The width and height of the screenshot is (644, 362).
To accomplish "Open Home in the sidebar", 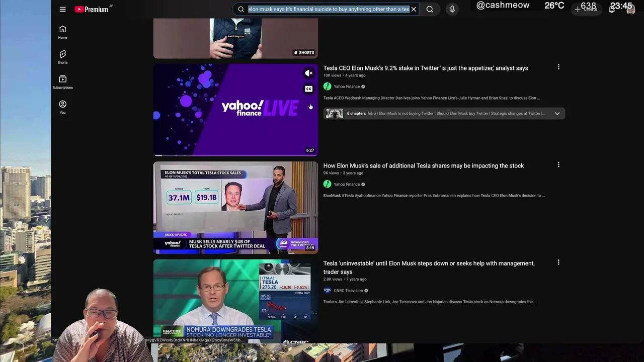I will pyautogui.click(x=62, y=32).
